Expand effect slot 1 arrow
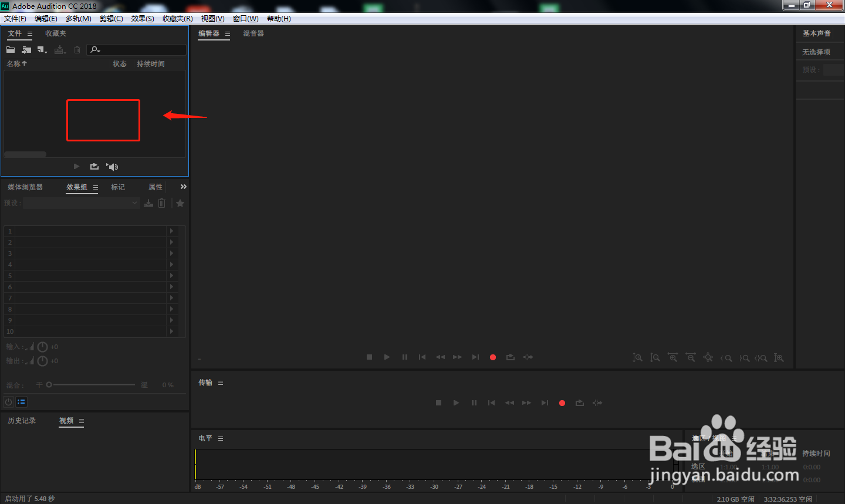 171,231
